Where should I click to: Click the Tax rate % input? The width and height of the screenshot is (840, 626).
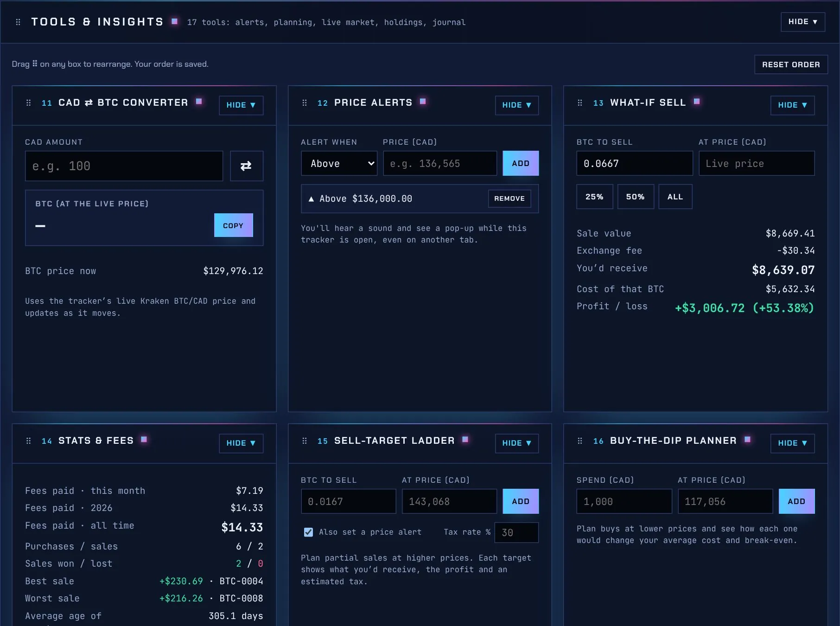[516, 532]
